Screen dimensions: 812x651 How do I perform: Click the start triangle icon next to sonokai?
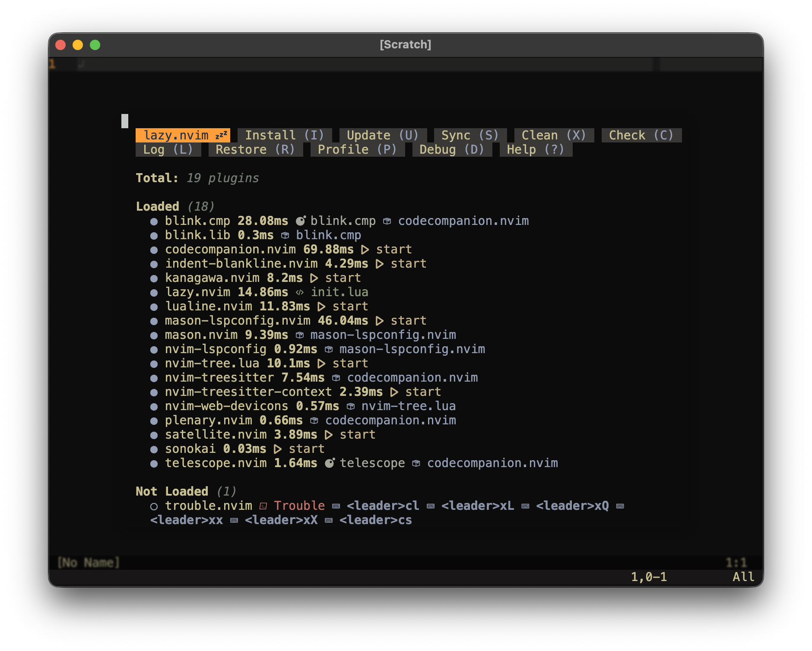pos(278,449)
